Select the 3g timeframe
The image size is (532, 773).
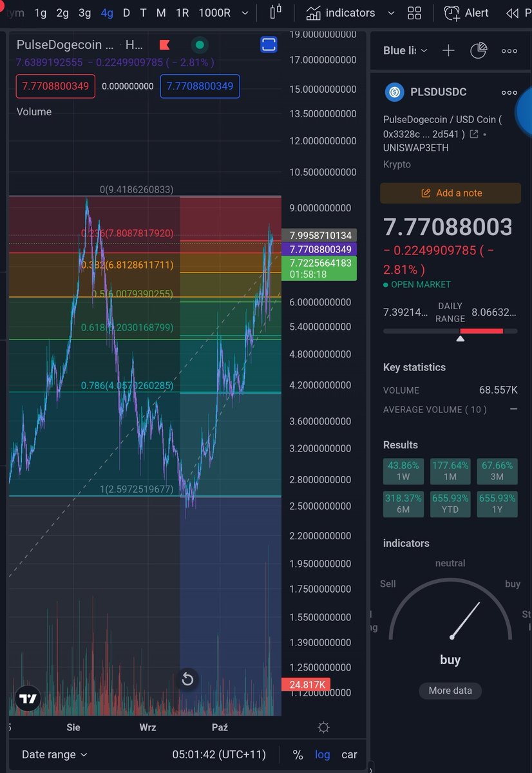[84, 13]
